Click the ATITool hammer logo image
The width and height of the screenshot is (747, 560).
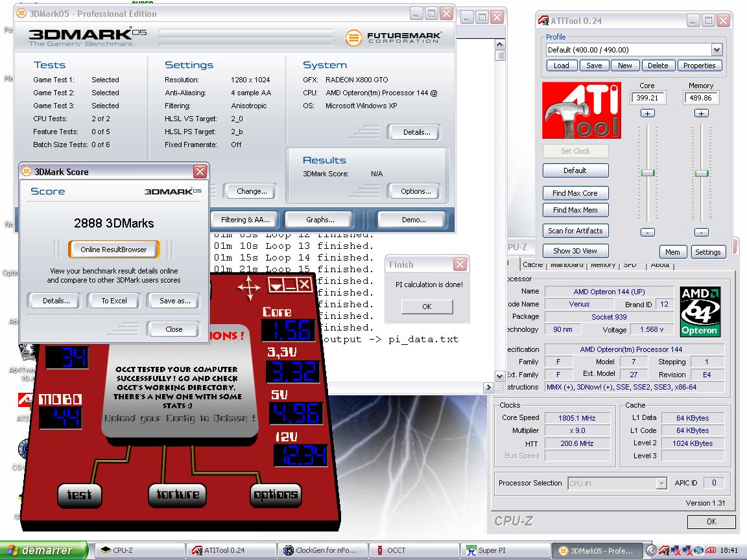[x=582, y=110]
